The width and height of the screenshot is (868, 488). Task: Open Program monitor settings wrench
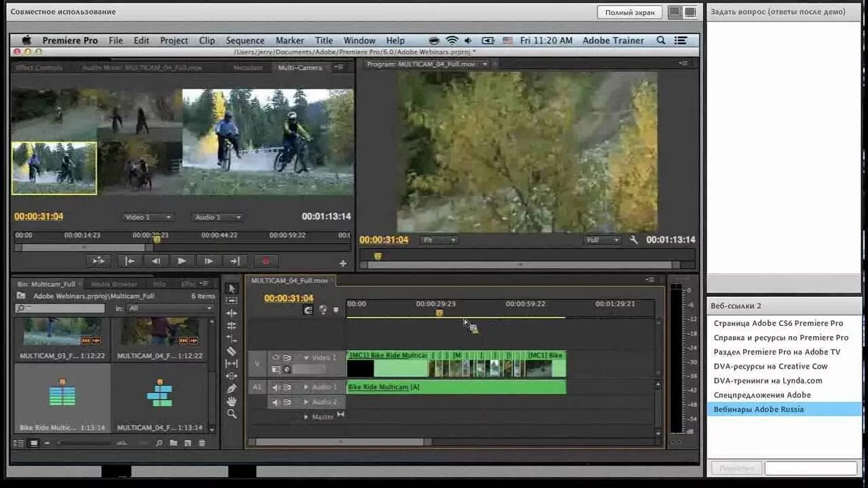(634, 240)
